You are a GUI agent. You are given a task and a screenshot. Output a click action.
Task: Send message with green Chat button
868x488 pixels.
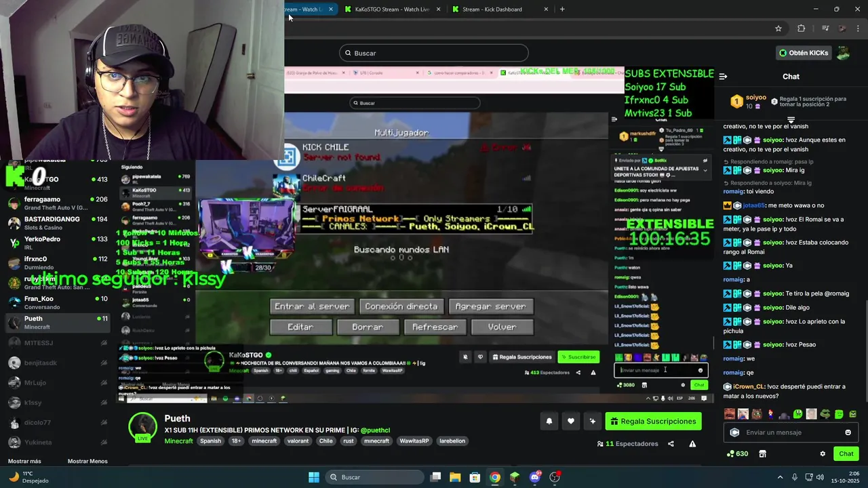coord(846,454)
